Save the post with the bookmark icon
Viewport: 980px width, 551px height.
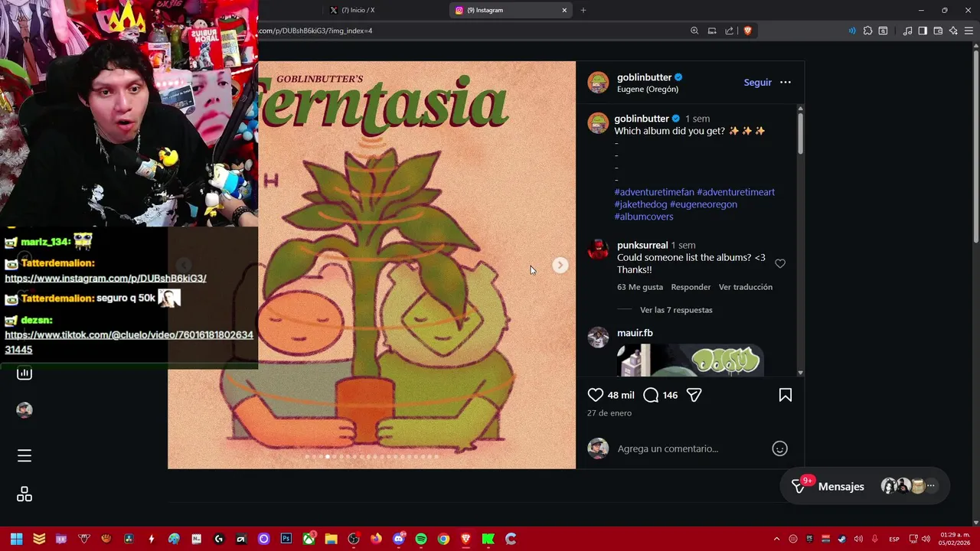[x=786, y=395]
